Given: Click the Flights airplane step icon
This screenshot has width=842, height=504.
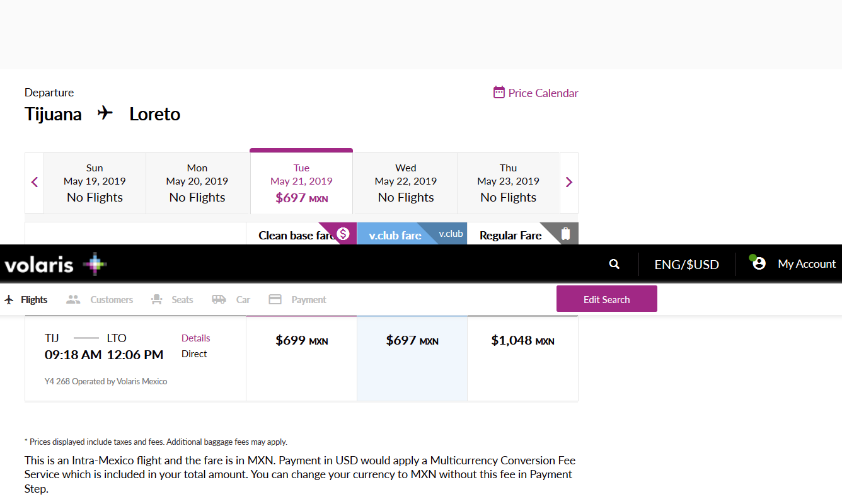Looking at the screenshot, I should (x=9, y=300).
